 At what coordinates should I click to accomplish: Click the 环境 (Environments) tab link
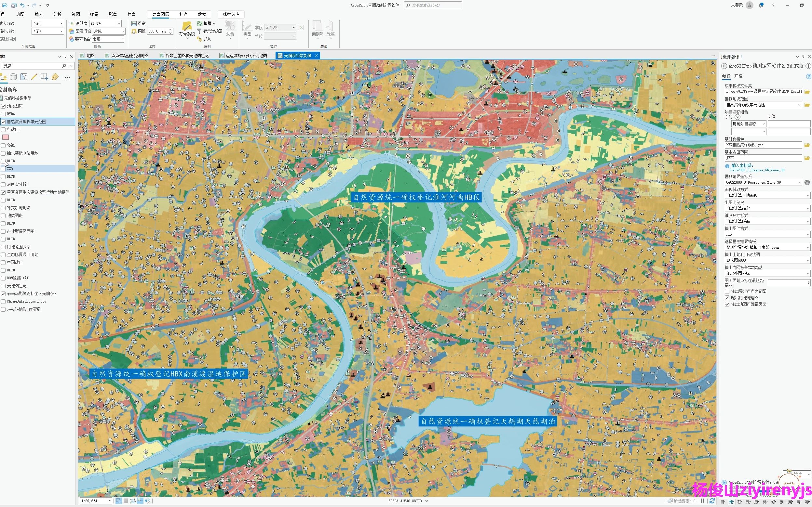[738, 76]
